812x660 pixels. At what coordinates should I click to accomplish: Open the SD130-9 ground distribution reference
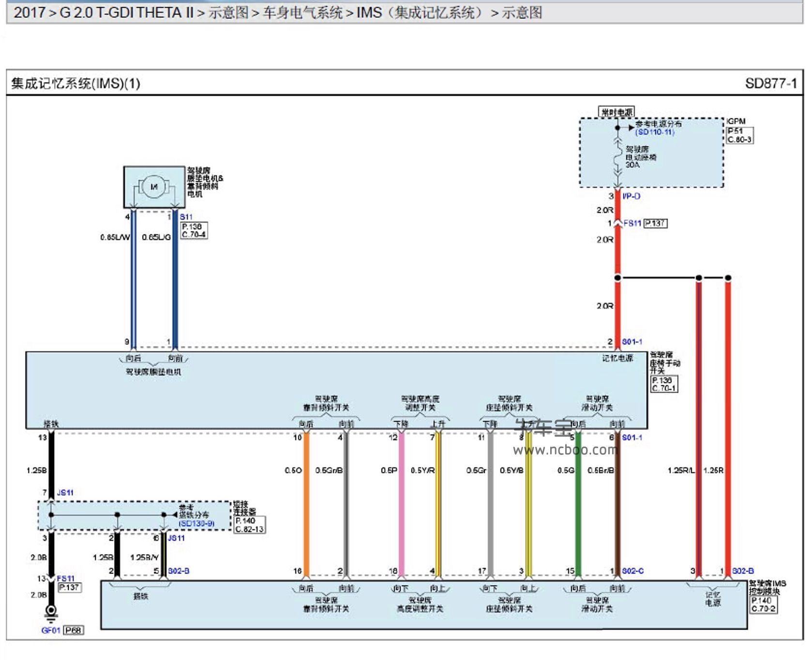[x=196, y=524]
